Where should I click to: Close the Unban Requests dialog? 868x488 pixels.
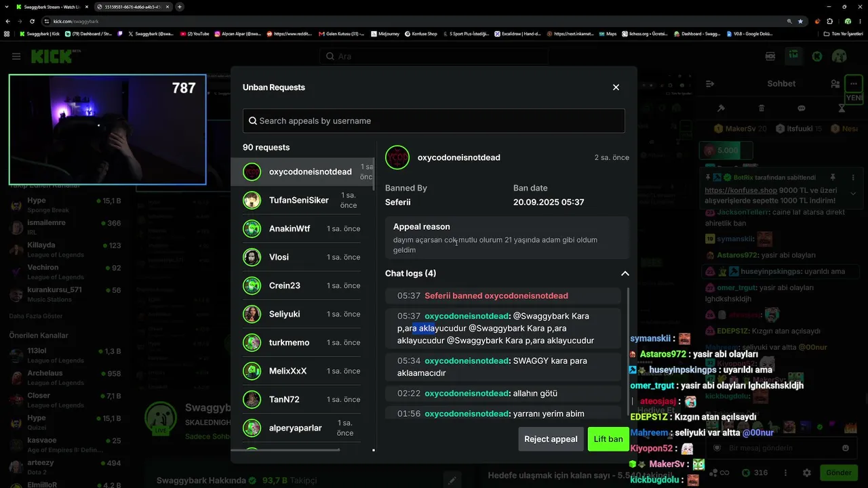coord(616,87)
